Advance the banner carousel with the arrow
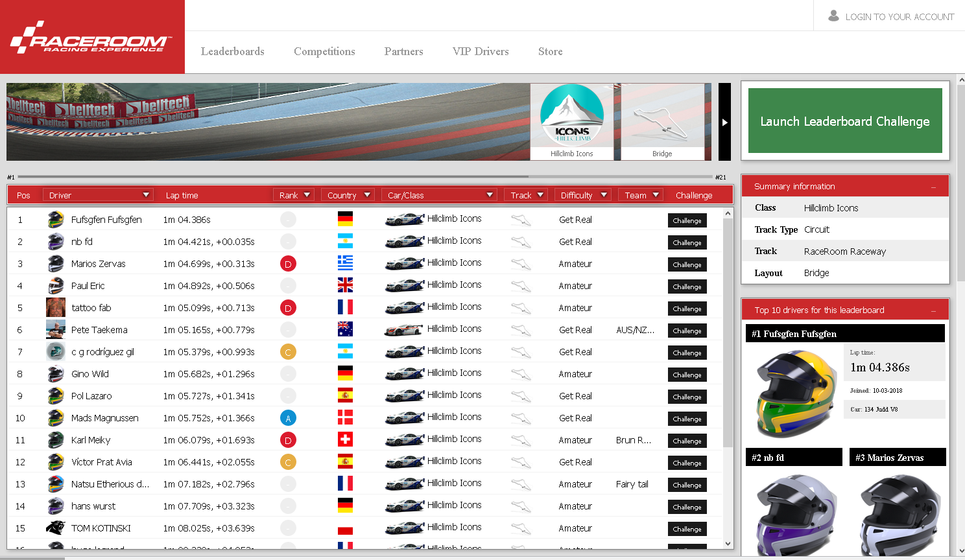This screenshot has height=560, width=965. pyautogui.click(x=724, y=122)
